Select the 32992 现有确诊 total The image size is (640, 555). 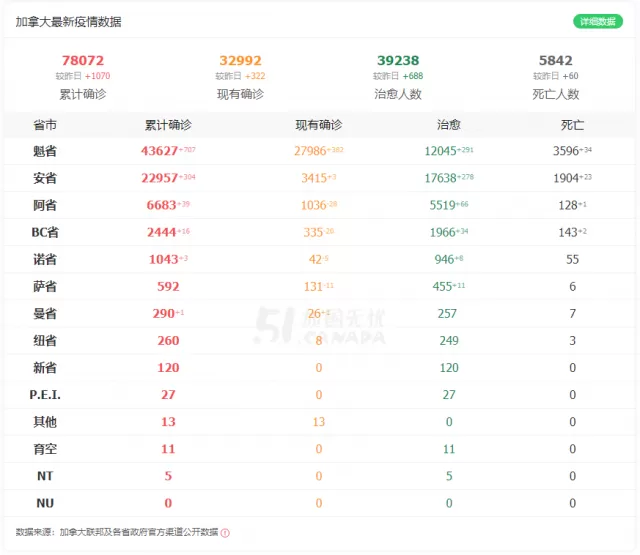[240, 60]
